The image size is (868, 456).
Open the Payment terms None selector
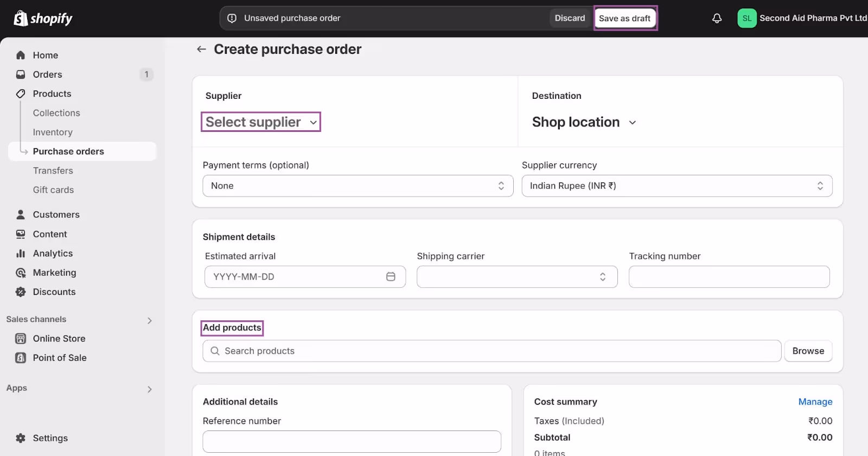[x=358, y=186]
